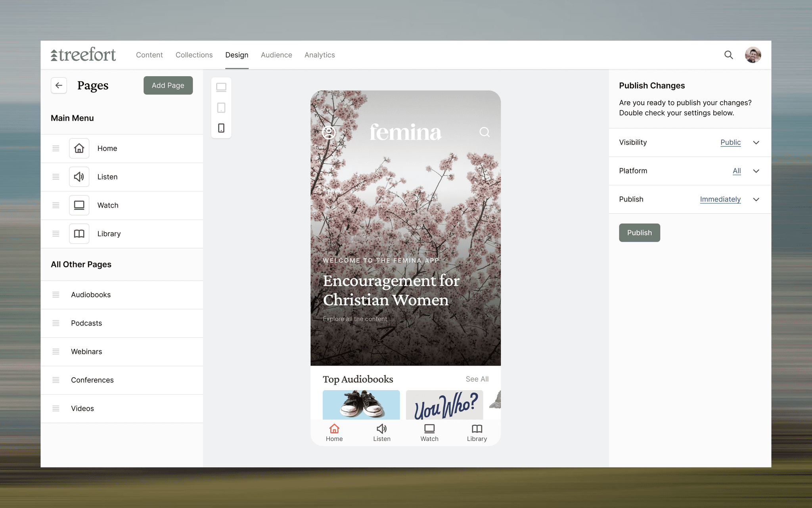Screen dimensions: 812x508
Task: Click the Encouragement for Christian Women headline
Action: tap(391, 290)
